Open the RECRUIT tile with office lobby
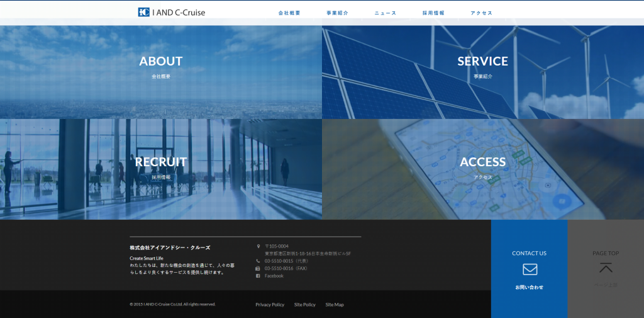This screenshot has height=318, width=644. (x=161, y=168)
